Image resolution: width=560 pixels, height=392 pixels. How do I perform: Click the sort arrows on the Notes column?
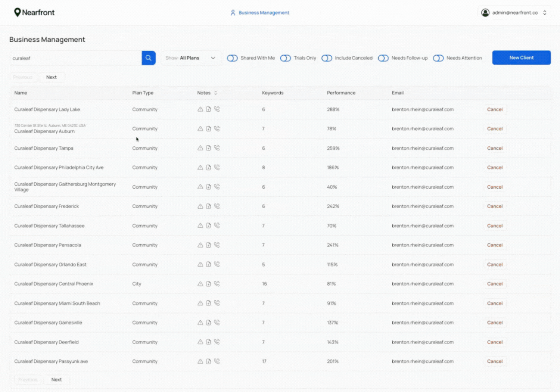click(x=216, y=93)
